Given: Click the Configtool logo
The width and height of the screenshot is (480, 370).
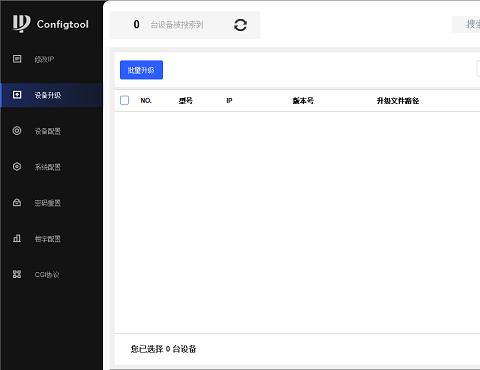Looking at the screenshot, I should pos(51,23).
